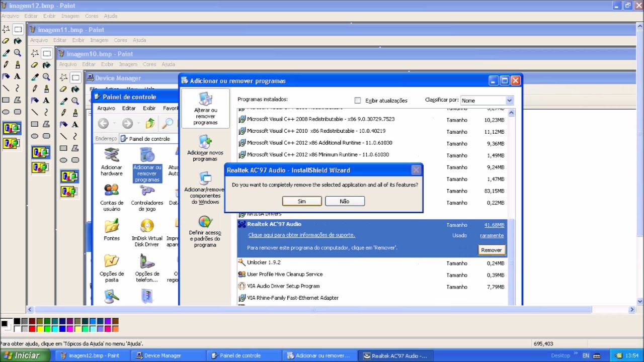Open Opções de pasta icon

point(111,268)
